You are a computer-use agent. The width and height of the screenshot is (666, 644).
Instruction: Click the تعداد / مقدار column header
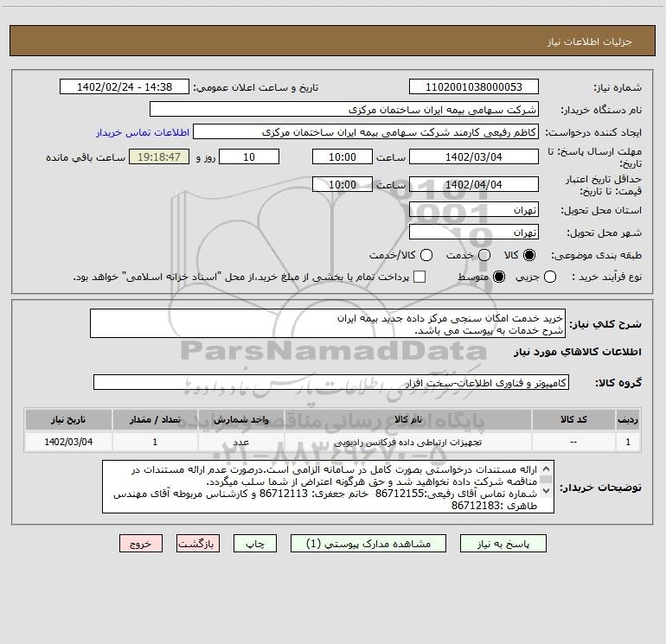pyautogui.click(x=155, y=419)
